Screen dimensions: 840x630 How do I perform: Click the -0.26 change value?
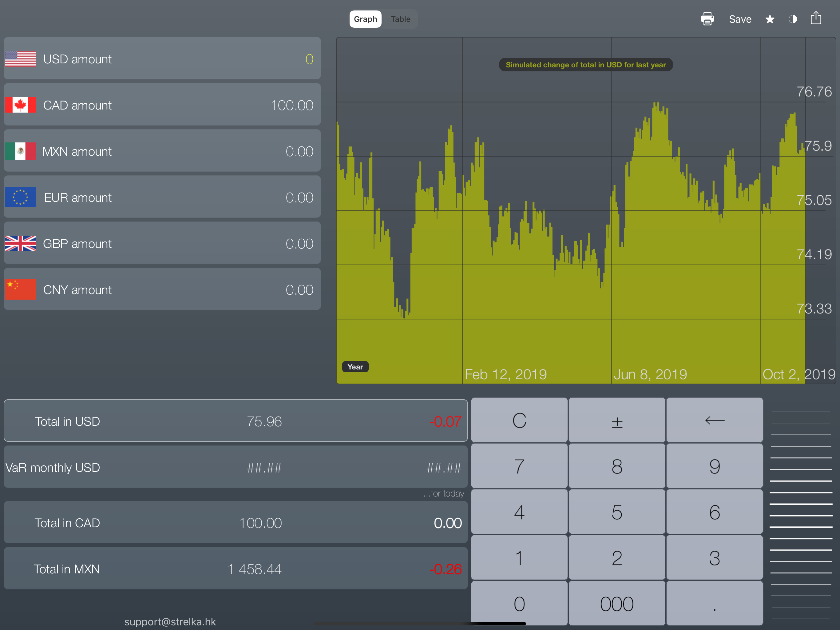(x=445, y=569)
